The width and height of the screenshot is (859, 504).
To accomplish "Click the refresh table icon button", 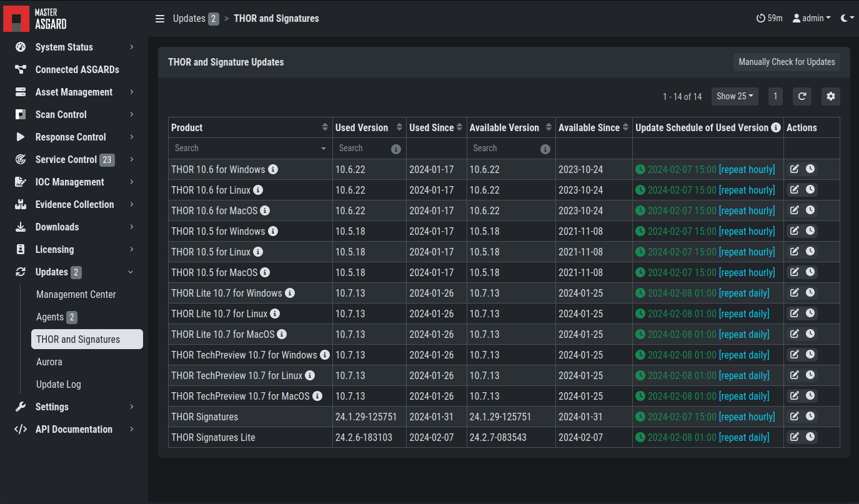I will tap(802, 96).
